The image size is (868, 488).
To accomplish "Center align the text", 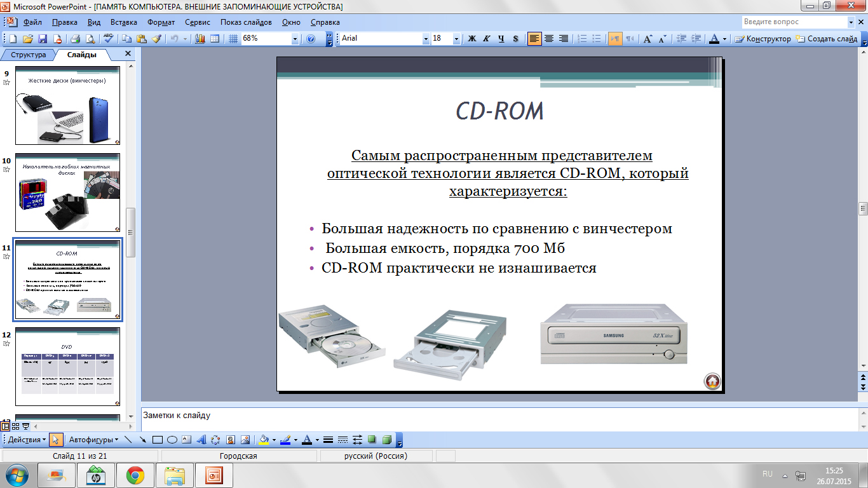I will click(549, 39).
